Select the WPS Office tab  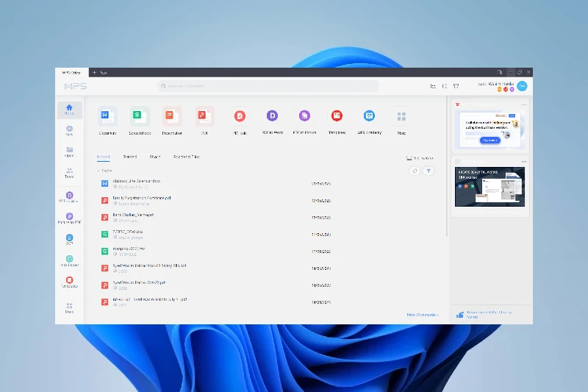coord(71,72)
